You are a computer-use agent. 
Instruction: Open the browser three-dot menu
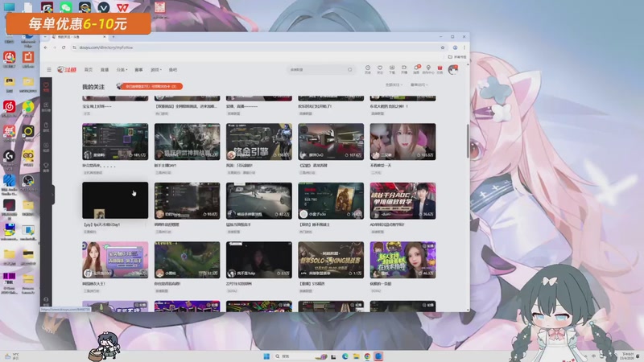pos(464,47)
